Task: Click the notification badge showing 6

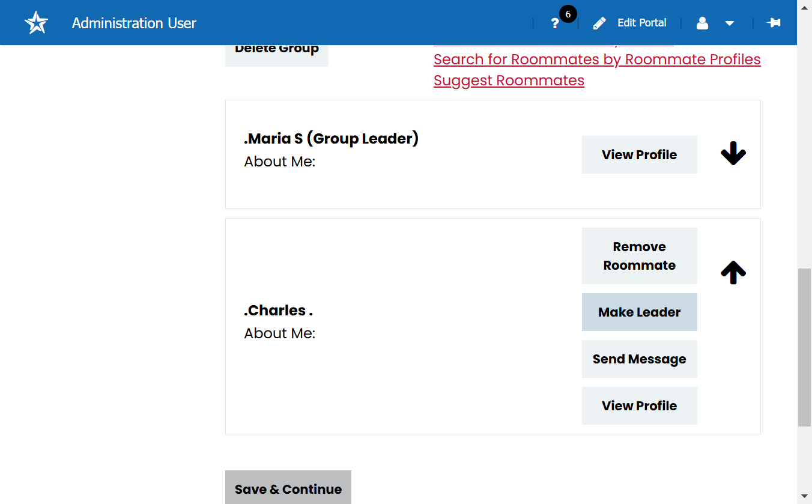Action: pyautogui.click(x=568, y=14)
